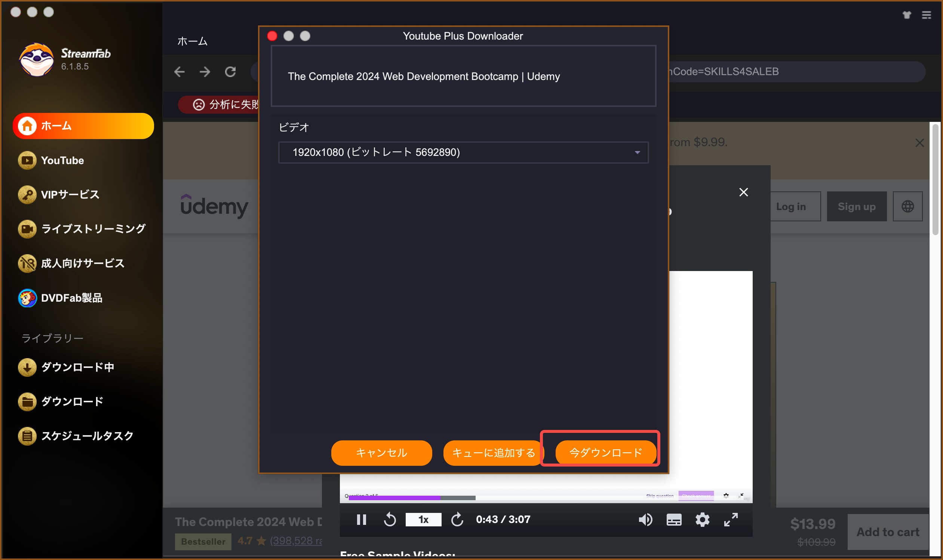
Task: Click キャンセル button in downloader dialog
Action: coord(381,452)
